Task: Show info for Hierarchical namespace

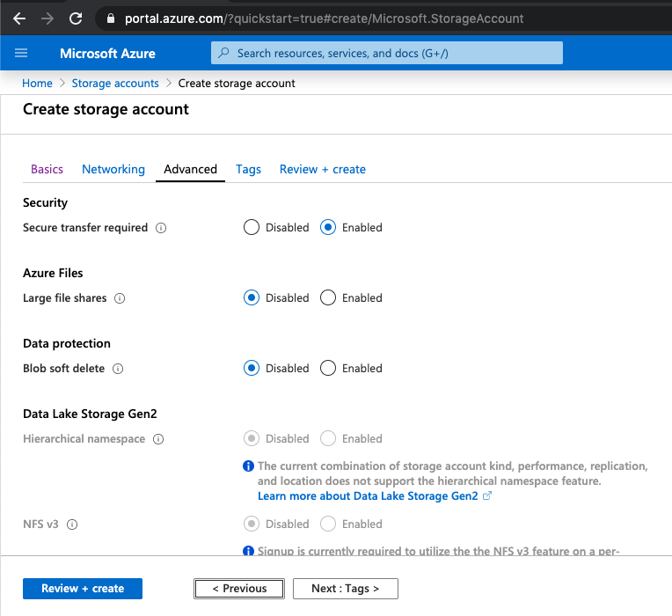Action: click(158, 439)
